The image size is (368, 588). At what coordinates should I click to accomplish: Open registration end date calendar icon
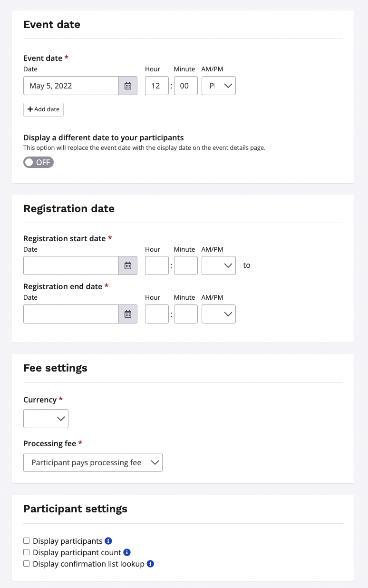pos(128,314)
